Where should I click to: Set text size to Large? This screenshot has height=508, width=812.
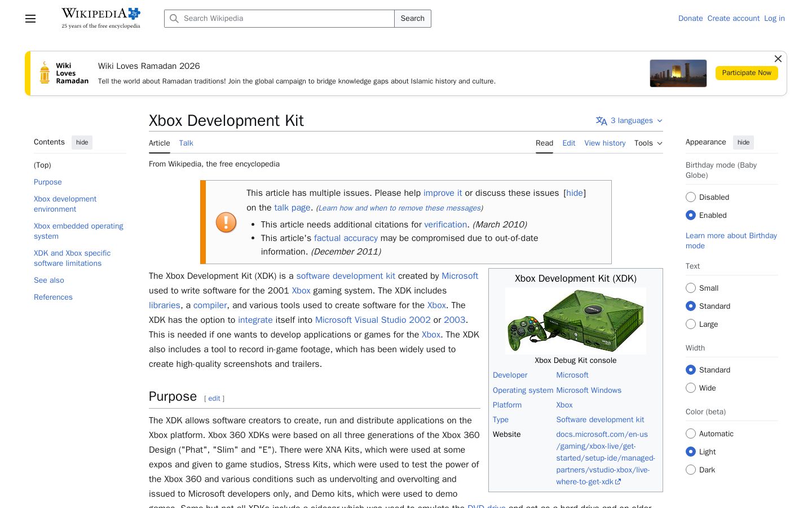691,324
